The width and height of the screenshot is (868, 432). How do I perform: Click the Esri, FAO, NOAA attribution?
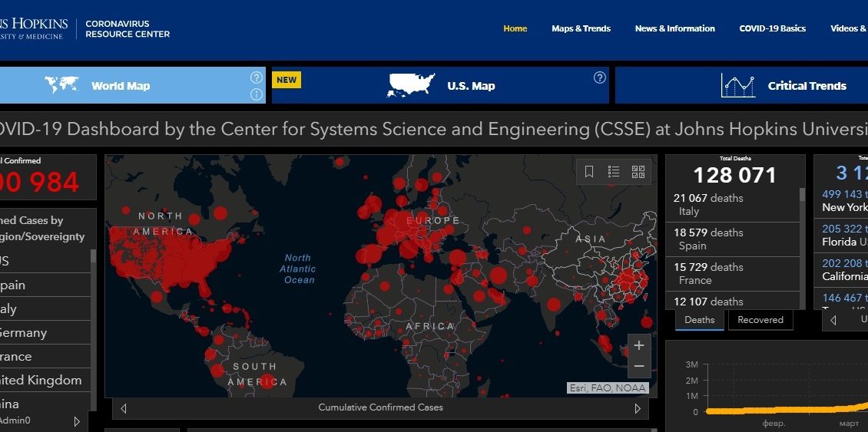pyautogui.click(x=608, y=387)
